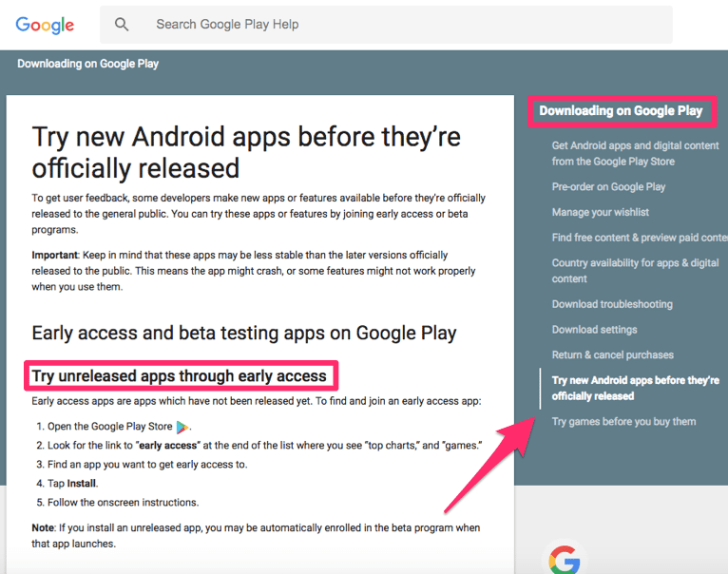
Task: Open the Downloading on Google Play breadcrumb
Action: click(x=87, y=64)
